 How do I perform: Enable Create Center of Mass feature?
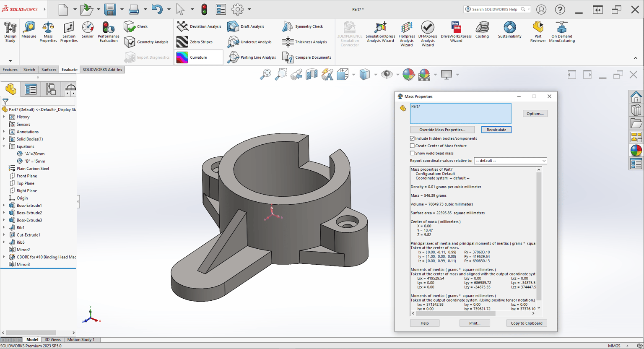[412, 146]
